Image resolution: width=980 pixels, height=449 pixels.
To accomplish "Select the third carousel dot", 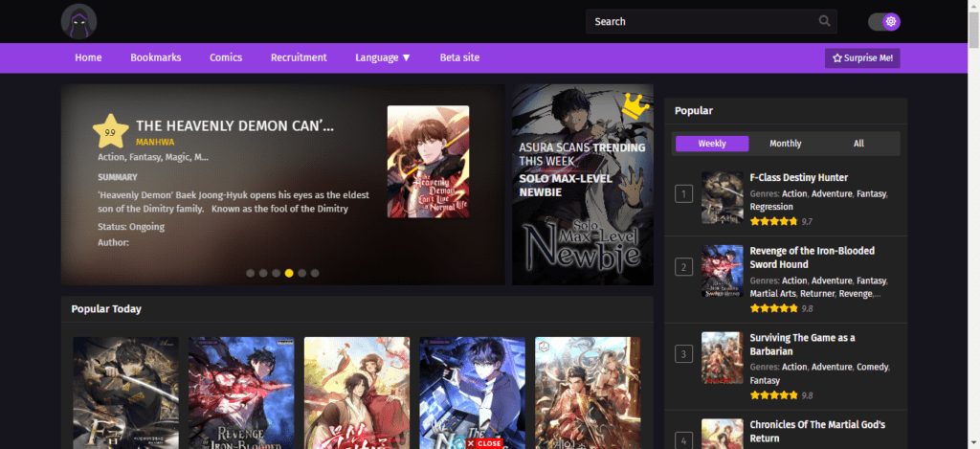I will coord(277,273).
